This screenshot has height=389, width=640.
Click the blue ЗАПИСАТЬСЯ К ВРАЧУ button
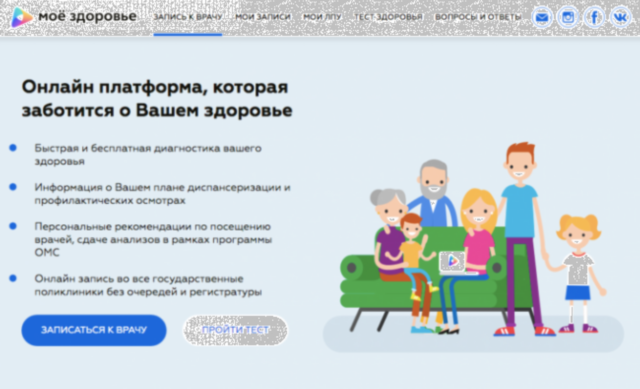tap(94, 330)
